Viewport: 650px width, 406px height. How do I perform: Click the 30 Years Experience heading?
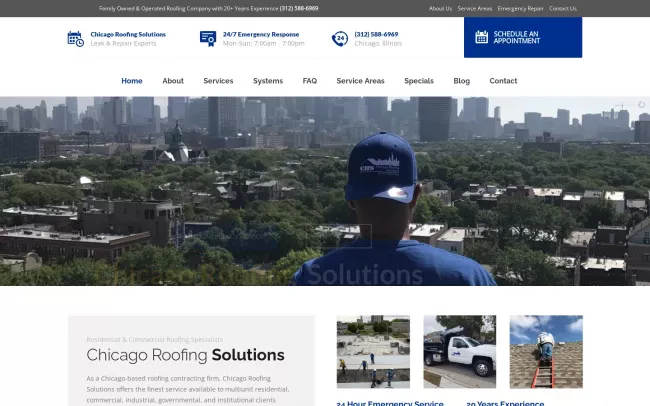pyautogui.click(x=505, y=403)
